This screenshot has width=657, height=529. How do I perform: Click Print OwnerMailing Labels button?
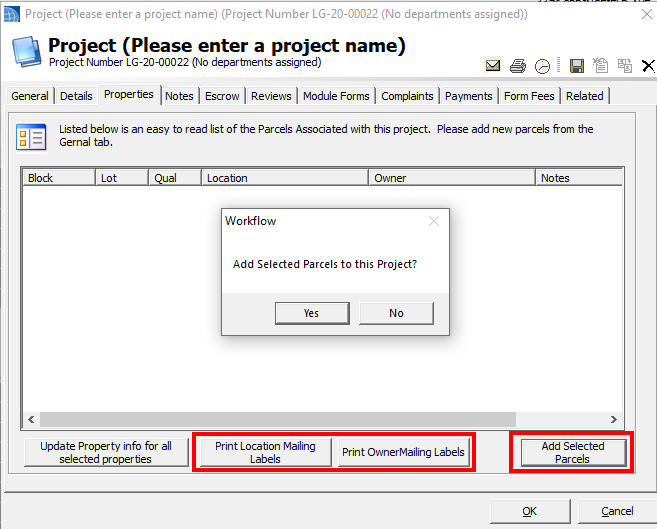404,452
